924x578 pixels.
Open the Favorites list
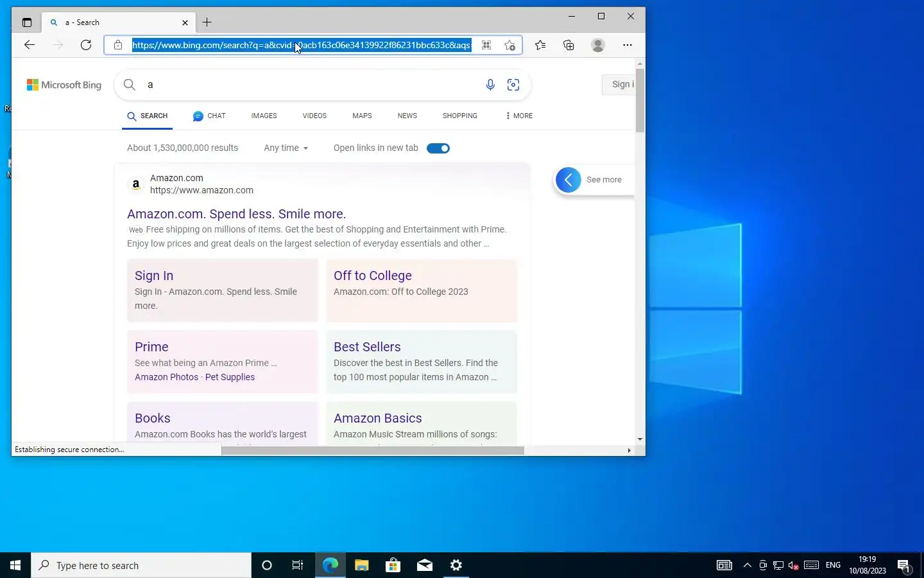click(x=540, y=45)
